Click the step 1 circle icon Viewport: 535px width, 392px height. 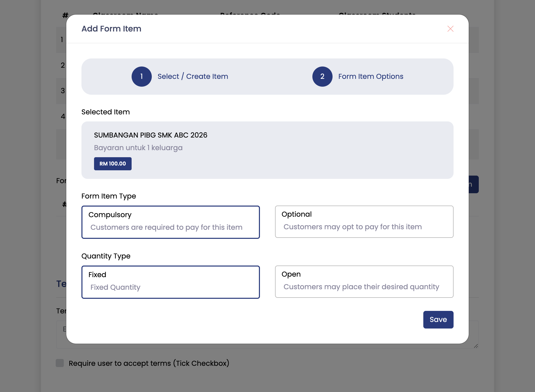click(142, 77)
